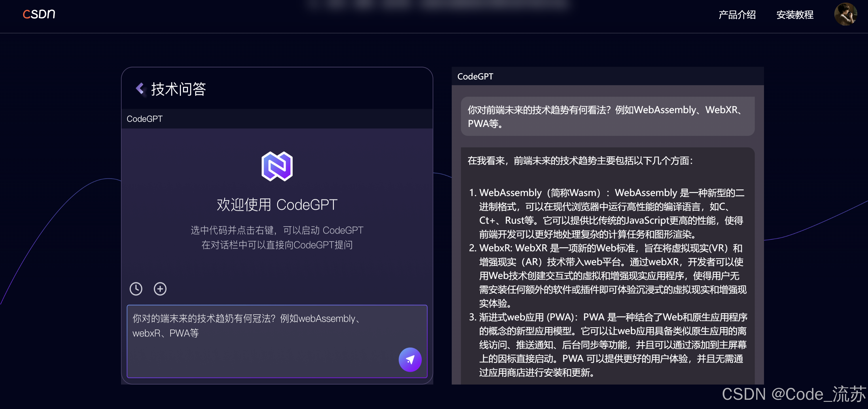Click the answer intro line 在我看来
868x409 pixels.
pos(580,161)
